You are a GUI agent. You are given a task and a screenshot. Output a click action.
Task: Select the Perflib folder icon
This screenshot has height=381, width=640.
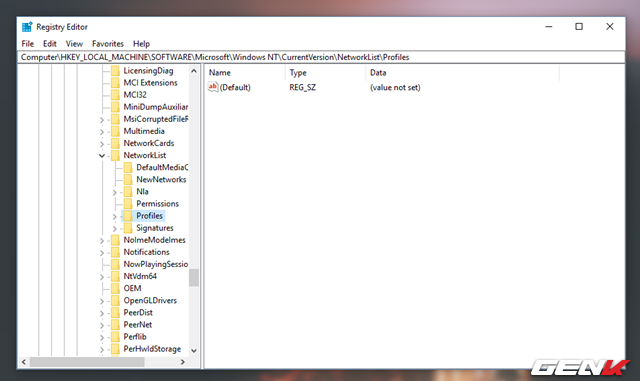point(116,336)
